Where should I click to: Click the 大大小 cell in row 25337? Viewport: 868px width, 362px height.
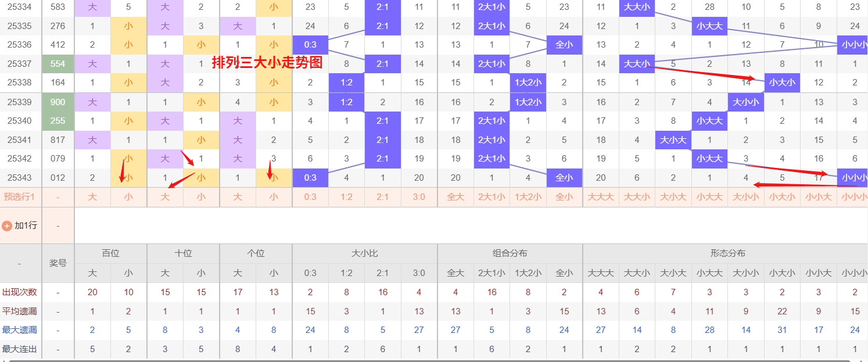637,64
